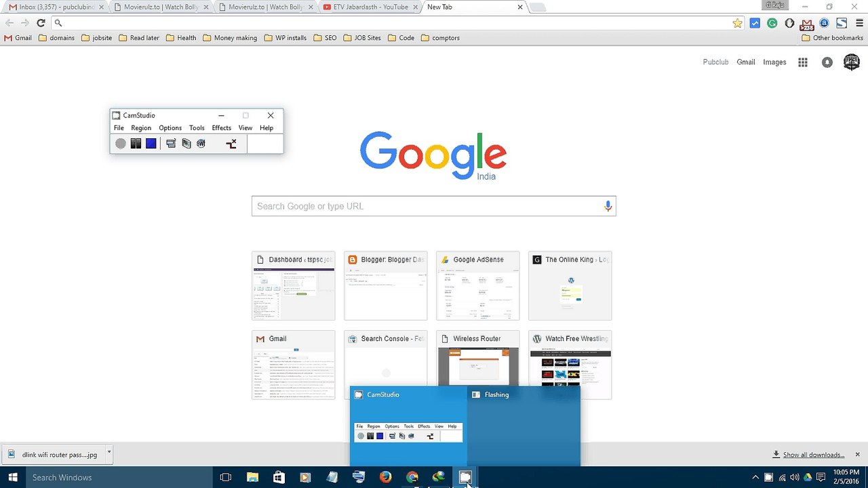868x488 pixels.
Task: Open Task View on the taskbar
Action: click(x=226, y=477)
